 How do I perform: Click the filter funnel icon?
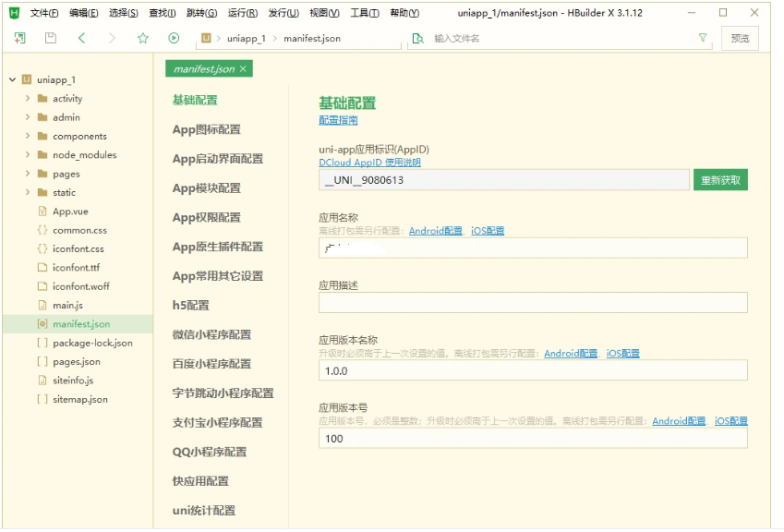(x=703, y=38)
